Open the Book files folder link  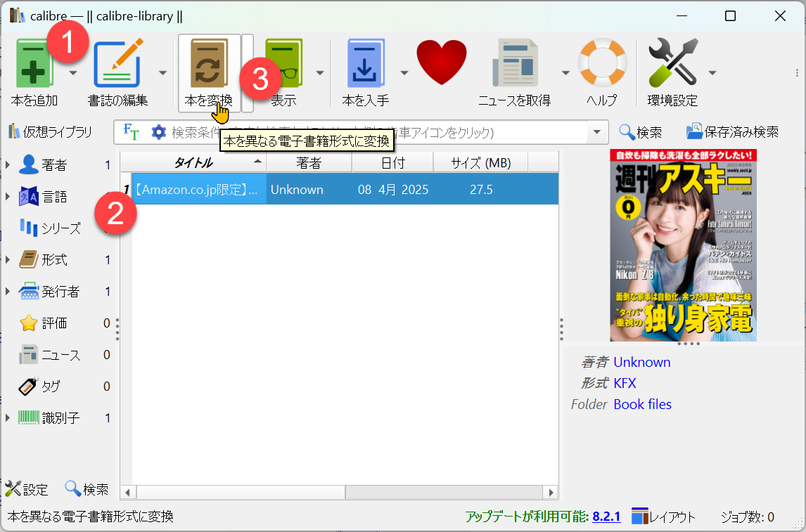tap(643, 404)
